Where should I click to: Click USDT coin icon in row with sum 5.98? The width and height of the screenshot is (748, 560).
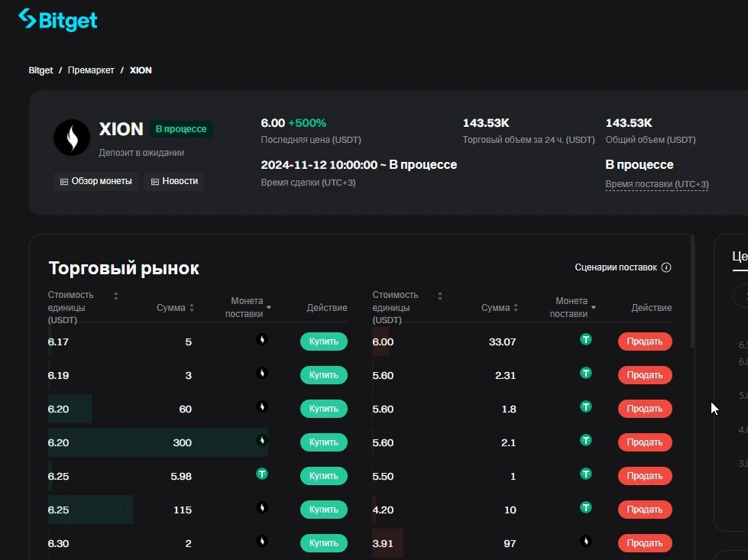pyautogui.click(x=261, y=474)
